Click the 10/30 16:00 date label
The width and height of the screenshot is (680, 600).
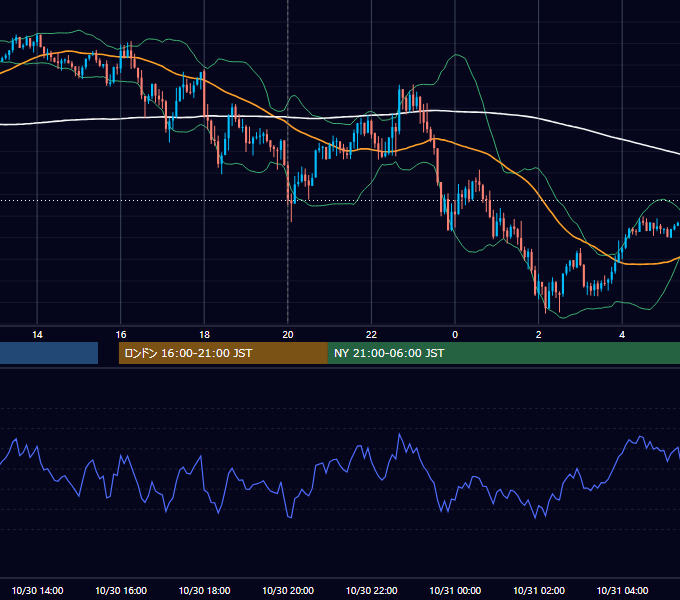click(121, 590)
